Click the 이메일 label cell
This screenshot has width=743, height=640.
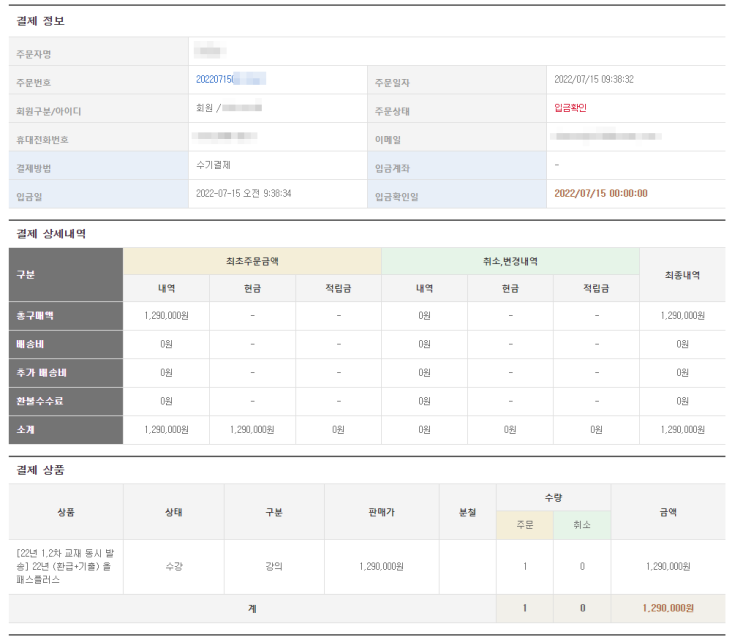point(457,137)
